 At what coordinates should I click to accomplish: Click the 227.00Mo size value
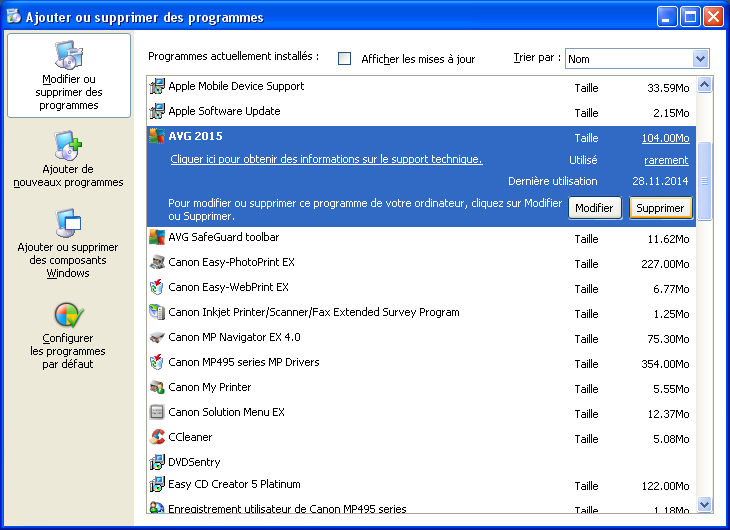point(665,264)
